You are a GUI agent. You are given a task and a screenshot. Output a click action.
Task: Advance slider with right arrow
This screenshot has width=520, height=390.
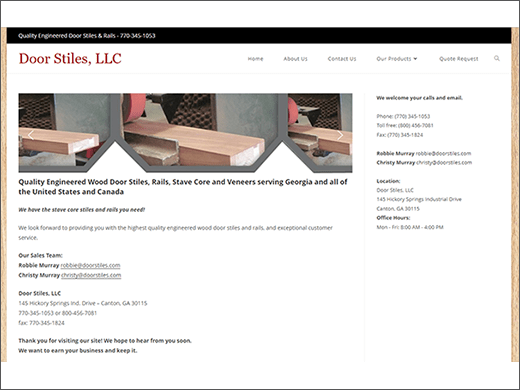340,135
